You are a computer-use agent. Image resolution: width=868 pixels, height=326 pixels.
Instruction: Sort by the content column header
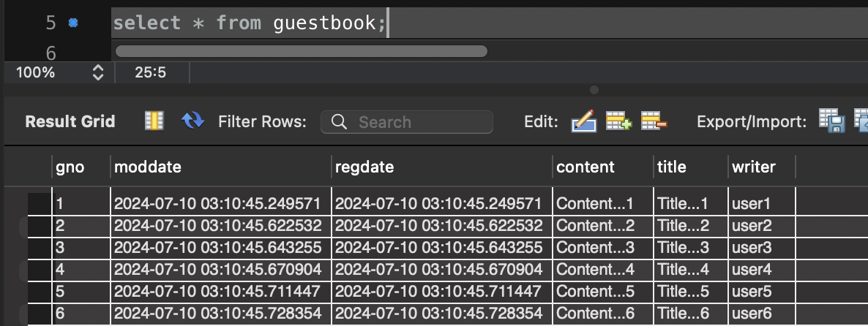pos(603,167)
